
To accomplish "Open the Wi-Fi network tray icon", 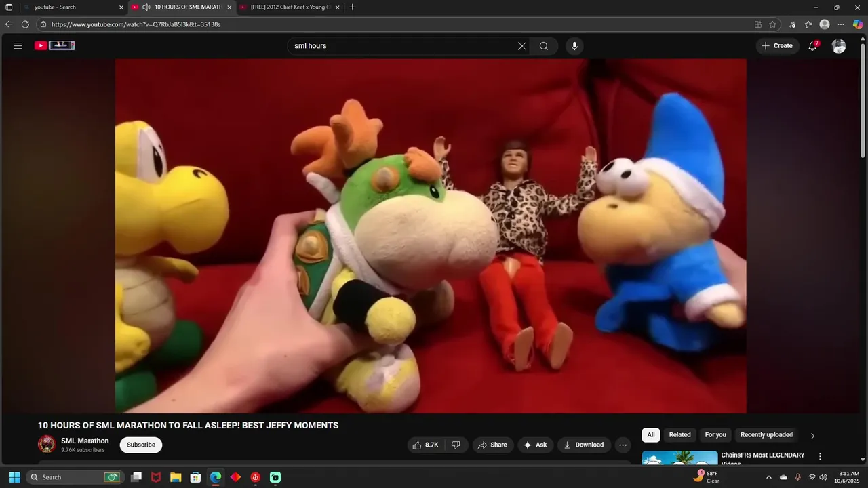I will [x=812, y=477].
